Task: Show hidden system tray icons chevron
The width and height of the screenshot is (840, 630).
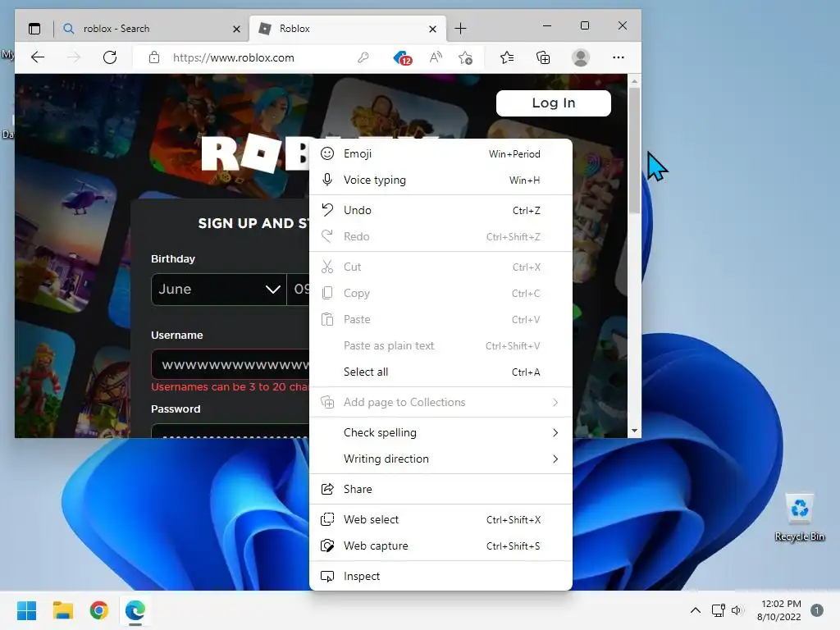Action: [696, 610]
